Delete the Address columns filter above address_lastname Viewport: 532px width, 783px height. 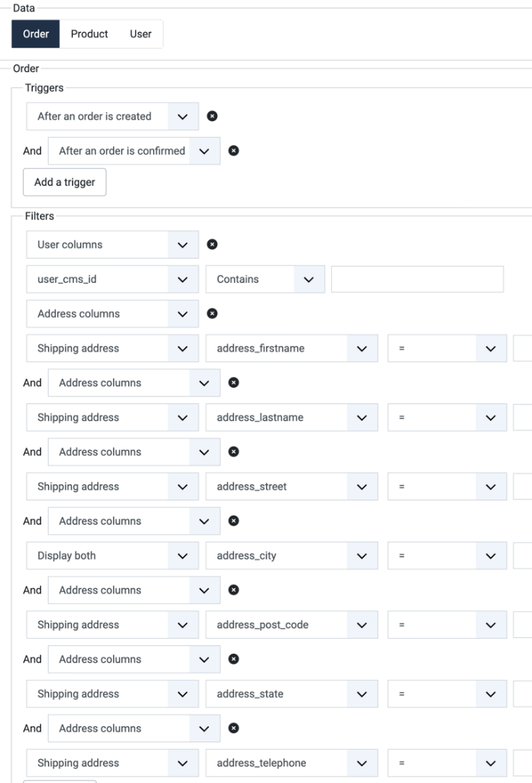(233, 383)
